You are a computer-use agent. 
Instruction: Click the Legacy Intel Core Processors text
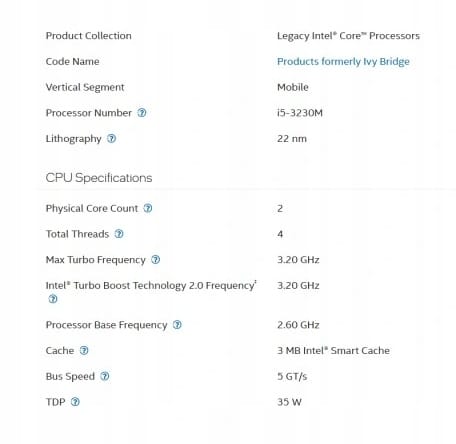coord(348,36)
